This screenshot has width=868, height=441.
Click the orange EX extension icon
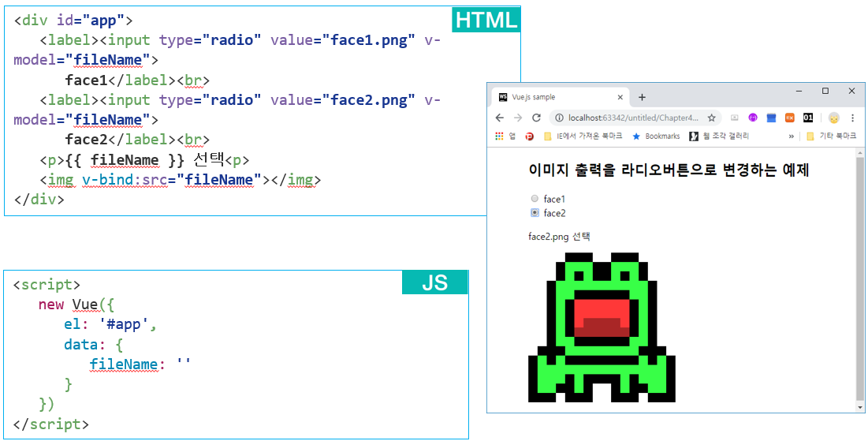(790, 118)
